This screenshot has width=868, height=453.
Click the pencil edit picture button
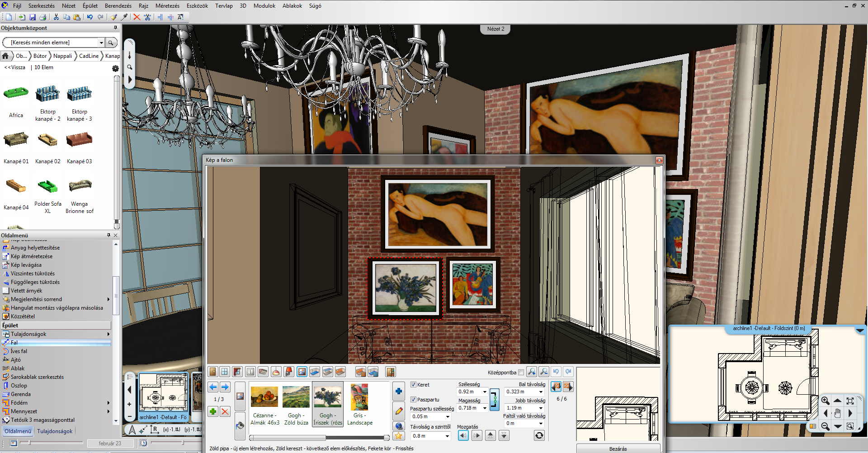coord(399,411)
